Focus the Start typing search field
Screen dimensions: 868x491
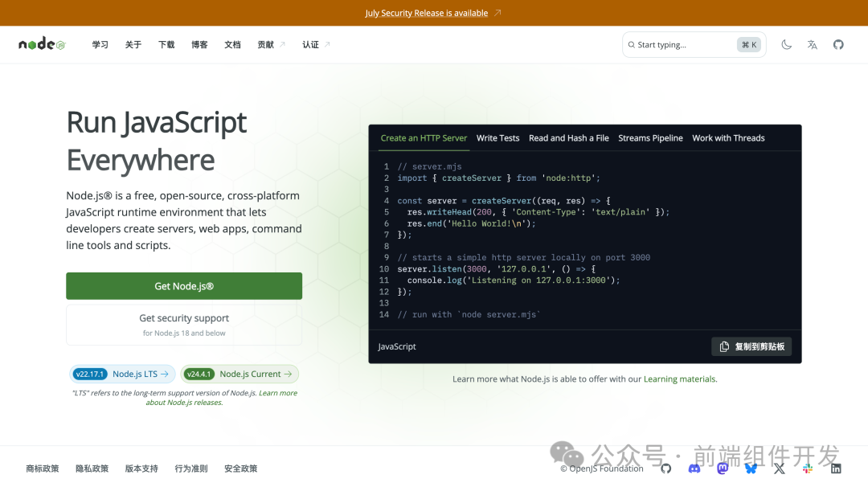(x=694, y=45)
